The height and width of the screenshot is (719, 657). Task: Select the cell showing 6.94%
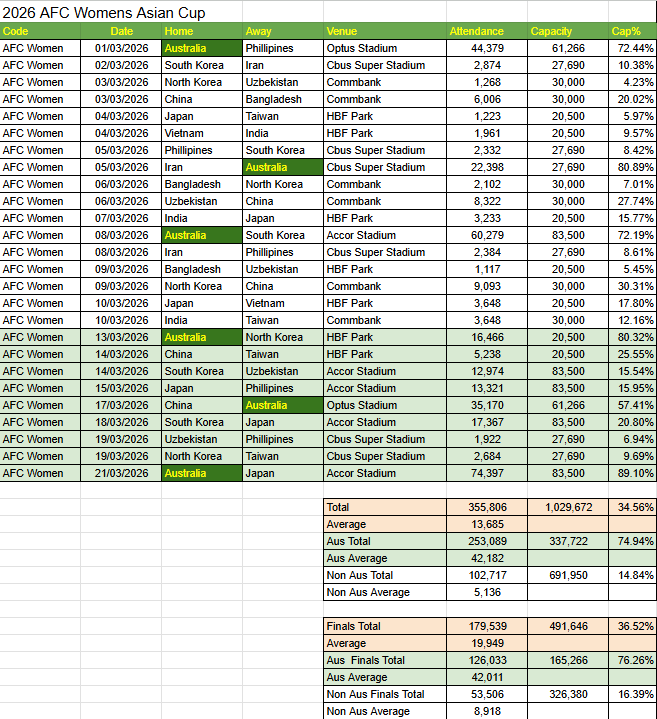click(x=633, y=439)
